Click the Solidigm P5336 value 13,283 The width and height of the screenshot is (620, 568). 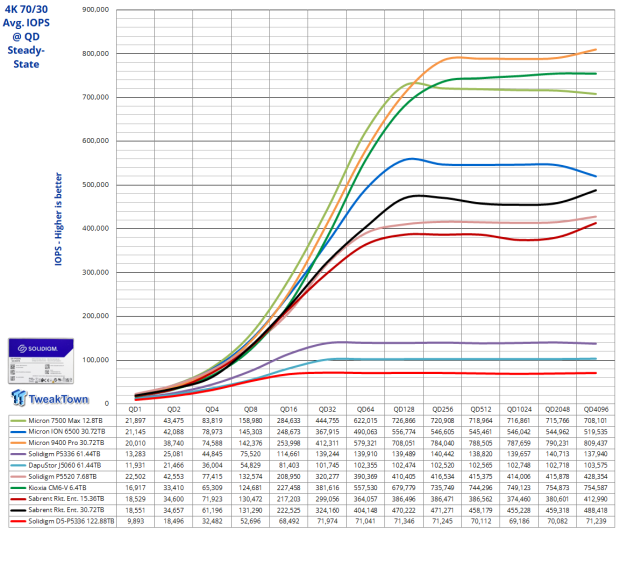(x=135, y=454)
